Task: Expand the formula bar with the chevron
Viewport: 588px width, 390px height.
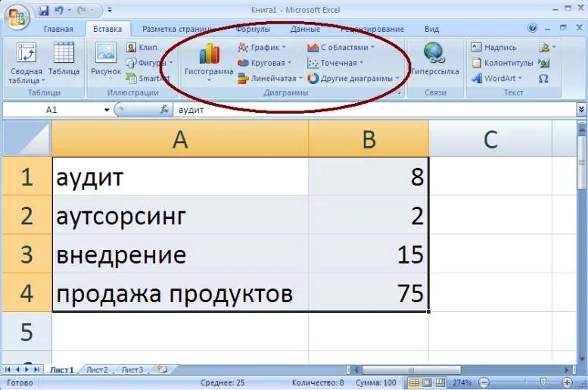Action: [581, 109]
